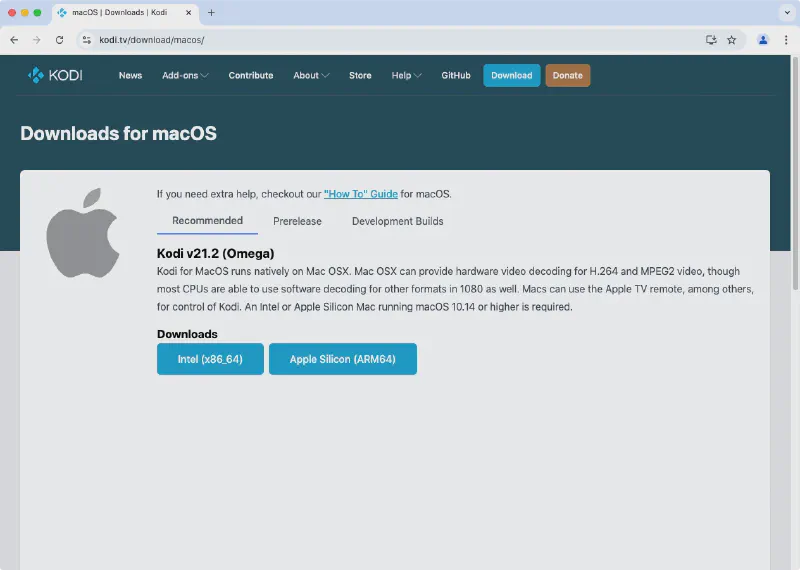Switch to the Prerelease tab
The height and width of the screenshot is (570, 800).
pyautogui.click(x=297, y=221)
